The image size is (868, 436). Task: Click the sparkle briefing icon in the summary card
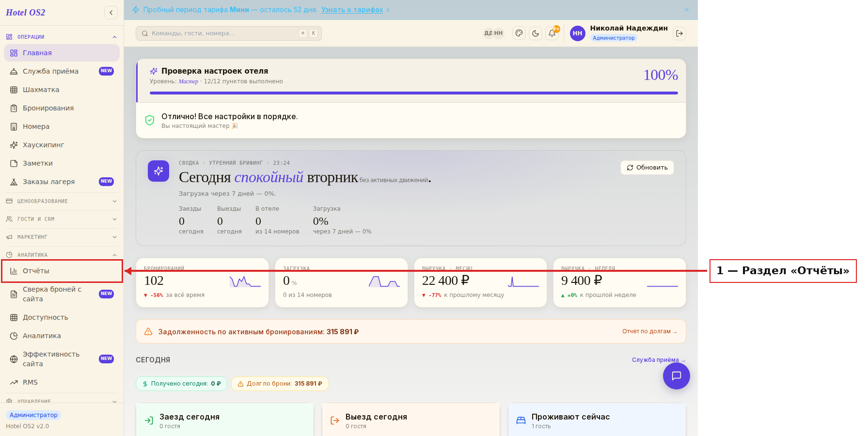coord(158,171)
